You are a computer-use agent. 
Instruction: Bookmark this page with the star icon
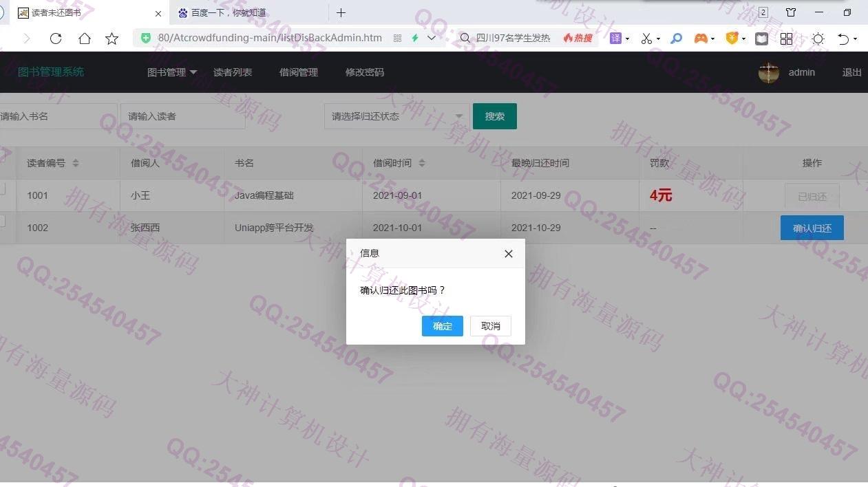pos(112,39)
